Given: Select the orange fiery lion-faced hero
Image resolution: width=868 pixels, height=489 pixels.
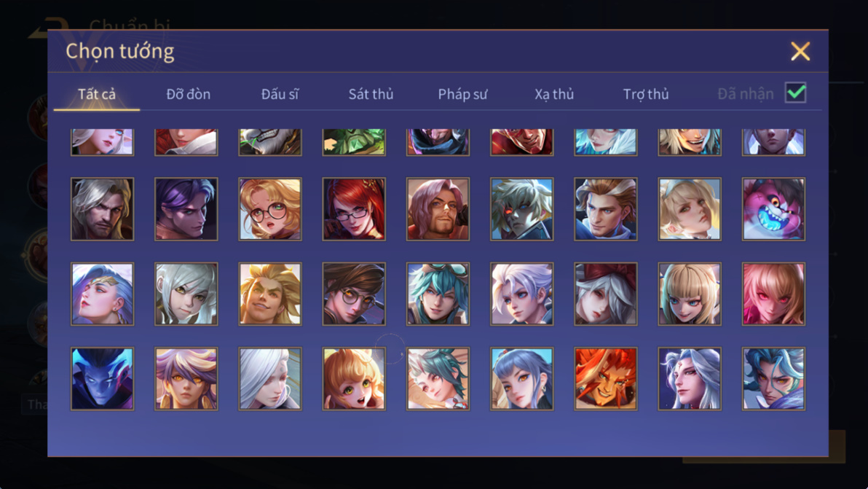Looking at the screenshot, I should pos(606,379).
